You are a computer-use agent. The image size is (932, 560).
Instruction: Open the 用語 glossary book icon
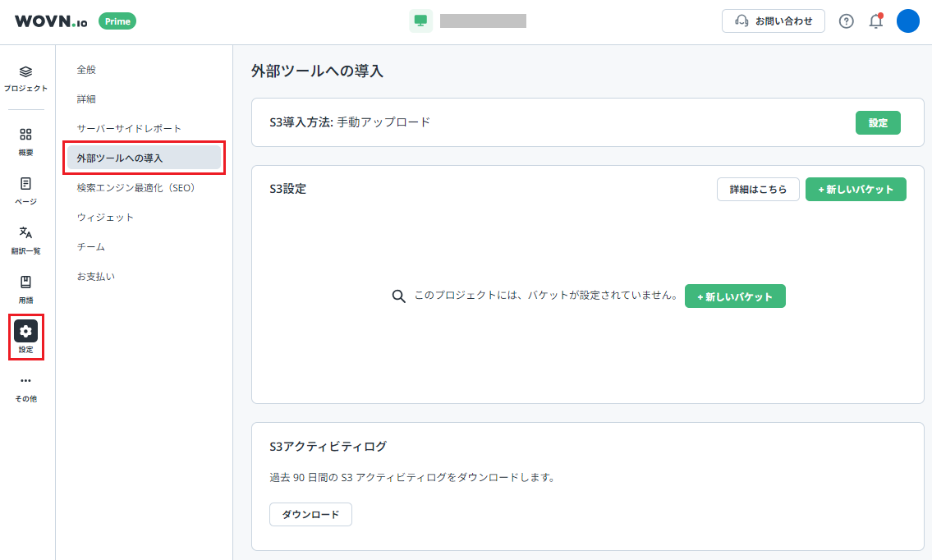(25, 282)
